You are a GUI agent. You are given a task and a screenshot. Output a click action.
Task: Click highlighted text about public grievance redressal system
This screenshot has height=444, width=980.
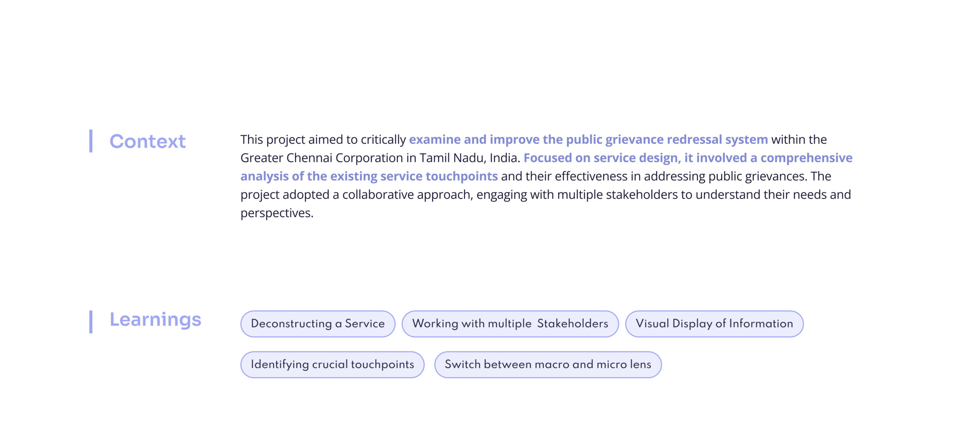588,140
